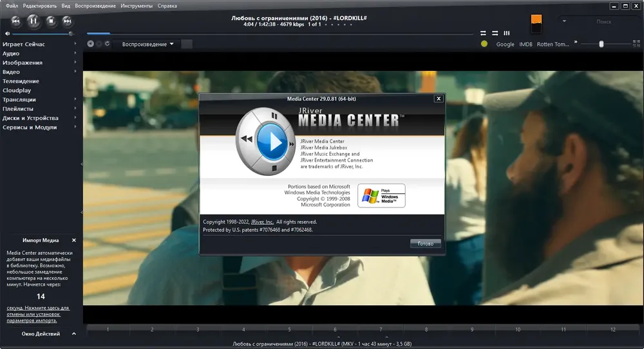Open the Справка menu
Screen dimensions: 644x349
[167, 6]
